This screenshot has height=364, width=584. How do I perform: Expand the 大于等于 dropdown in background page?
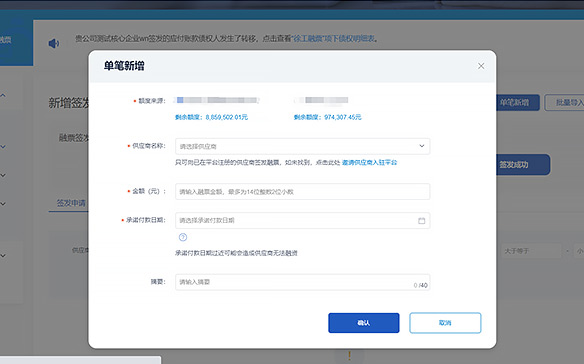(531, 251)
